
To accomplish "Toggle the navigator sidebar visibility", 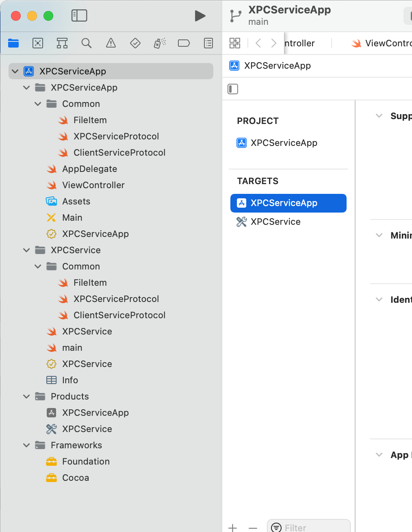I will (79, 15).
